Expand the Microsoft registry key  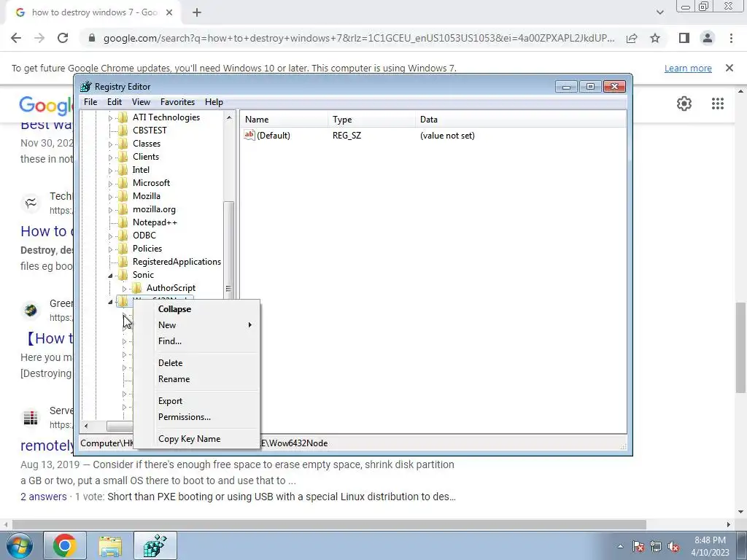[x=111, y=183]
